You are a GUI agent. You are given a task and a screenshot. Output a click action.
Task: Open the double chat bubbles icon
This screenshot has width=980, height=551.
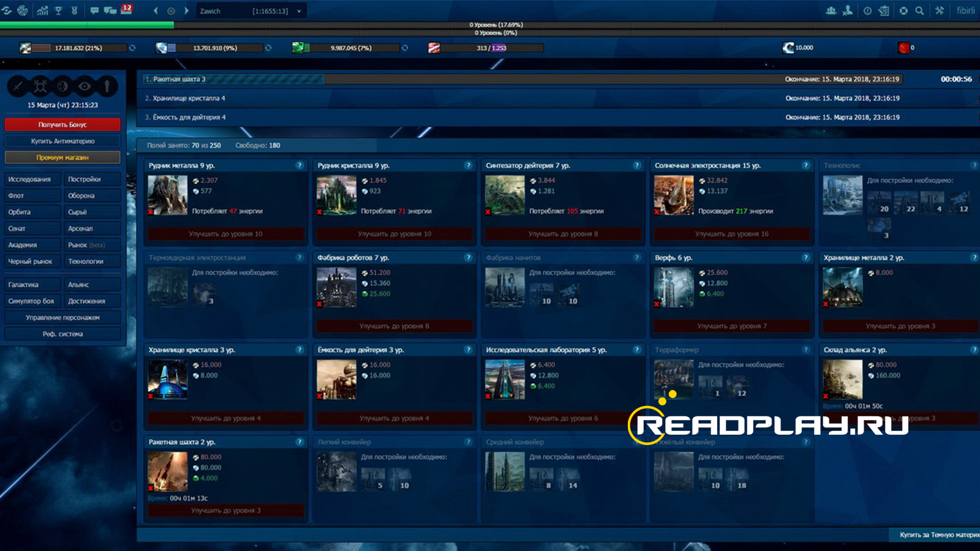(x=110, y=10)
